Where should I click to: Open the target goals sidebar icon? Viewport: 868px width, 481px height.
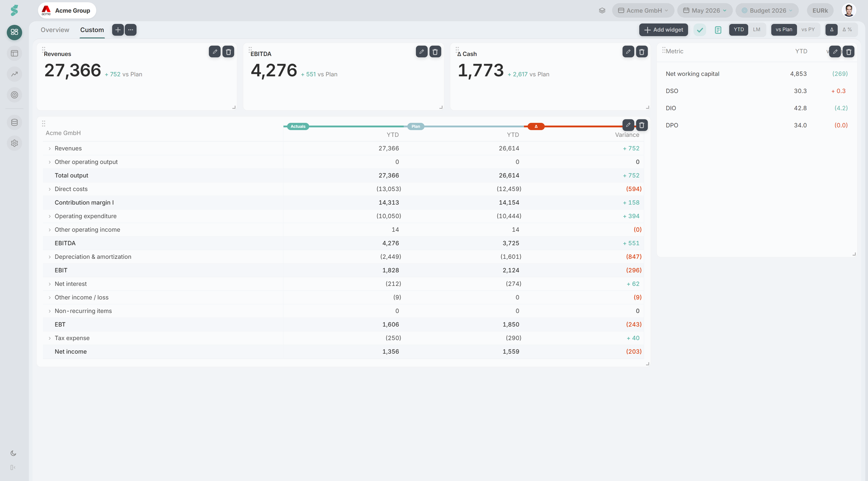coord(14,95)
